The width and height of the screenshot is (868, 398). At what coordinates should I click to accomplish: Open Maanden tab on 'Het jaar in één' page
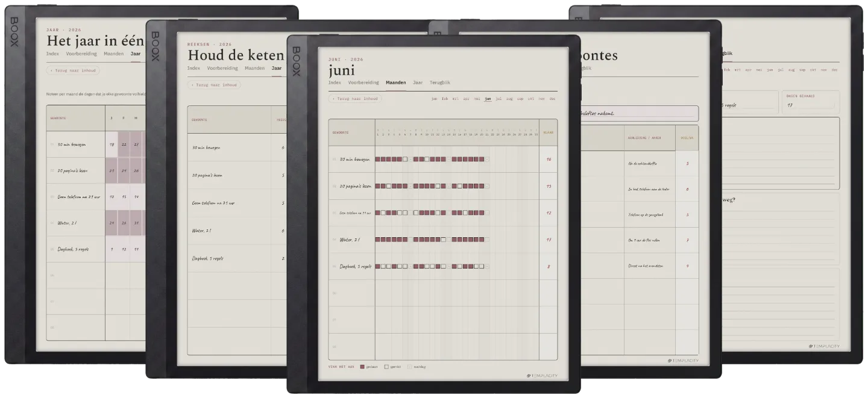[x=114, y=54]
